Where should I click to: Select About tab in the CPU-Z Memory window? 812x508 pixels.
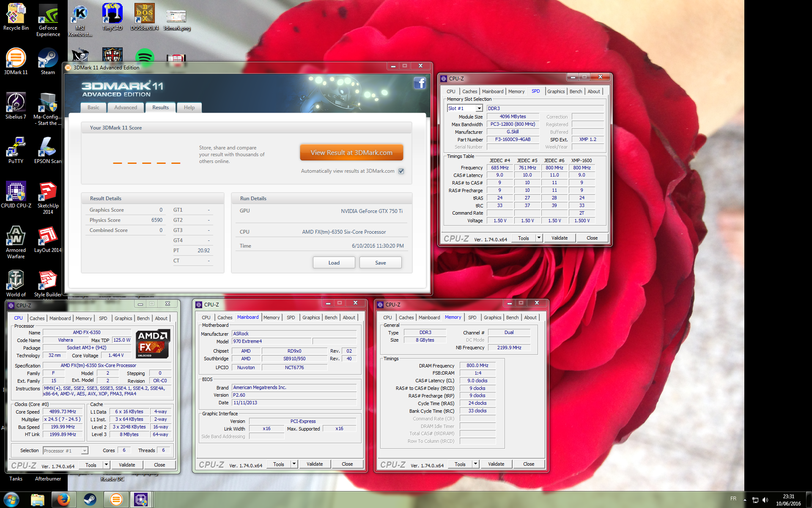[x=530, y=317]
